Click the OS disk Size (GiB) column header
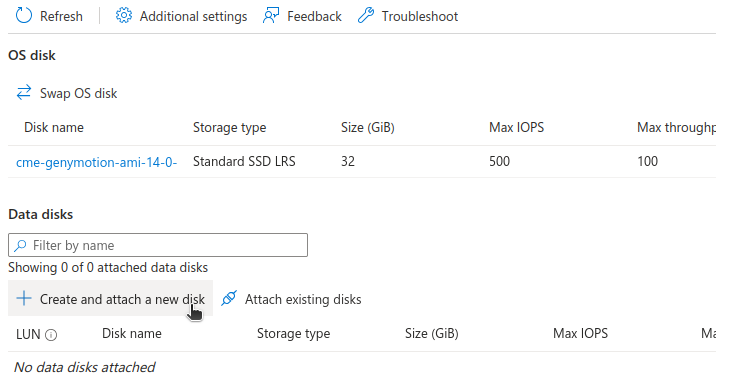This screenshot has height=387, width=736. [368, 128]
